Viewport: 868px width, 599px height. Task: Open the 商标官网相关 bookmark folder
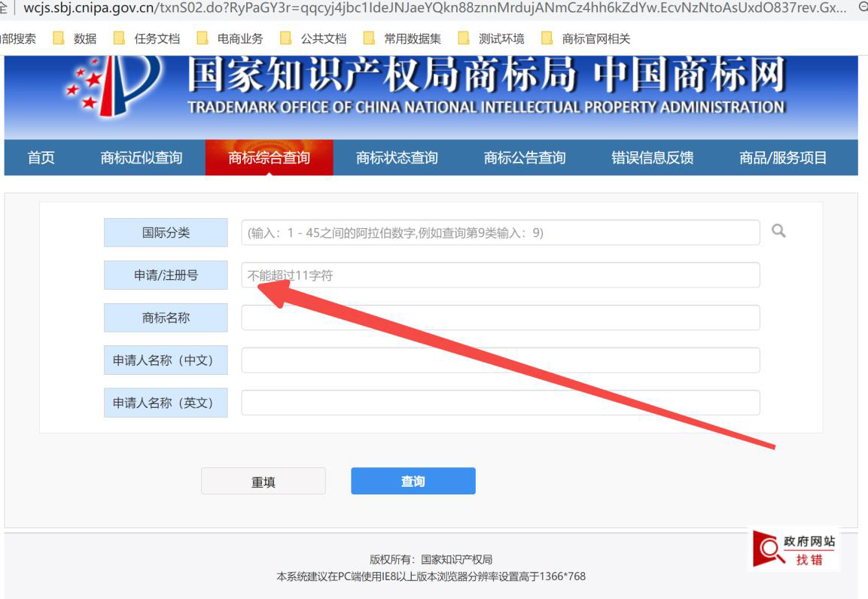pyautogui.click(x=586, y=38)
